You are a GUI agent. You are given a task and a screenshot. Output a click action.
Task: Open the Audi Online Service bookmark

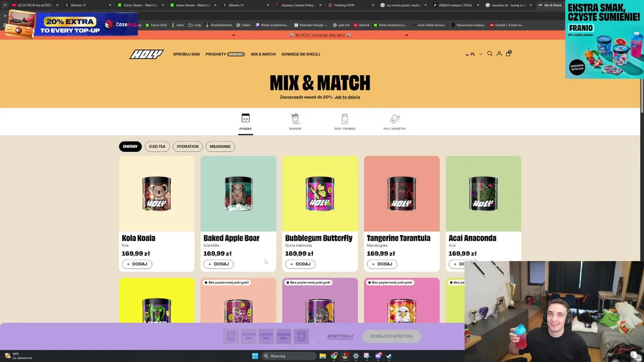point(429,25)
